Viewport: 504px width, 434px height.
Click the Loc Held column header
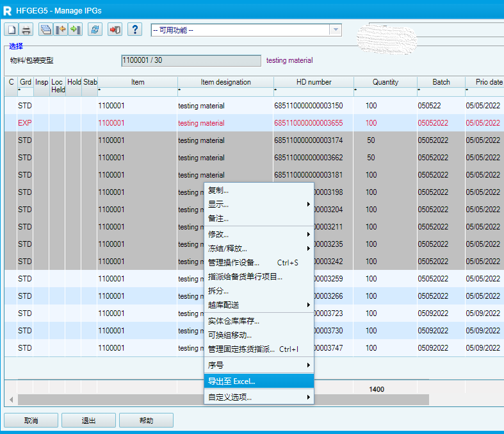coord(58,86)
